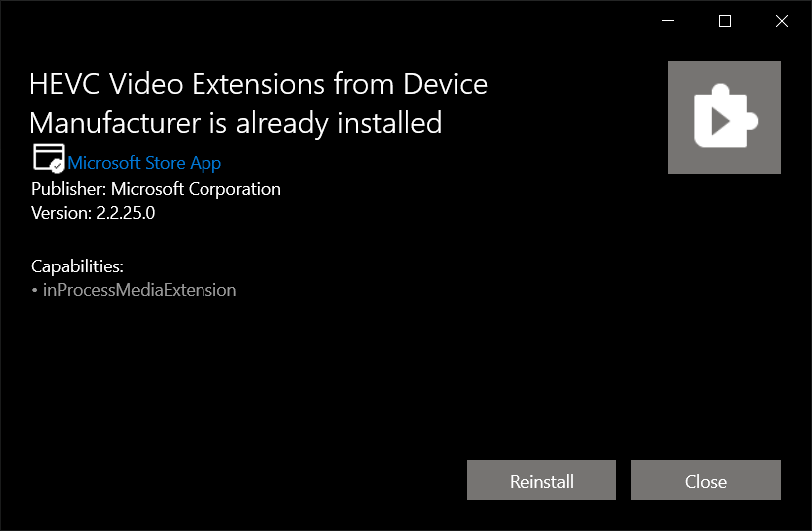Minimize the installer window
This screenshot has width=812, height=531.
pyautogui.click(x=668, y=21)
